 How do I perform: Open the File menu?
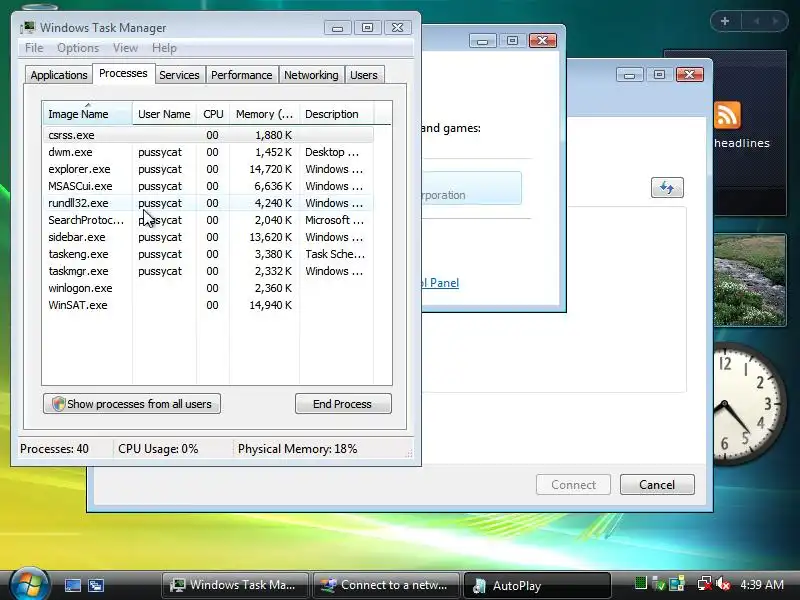pos(34,48)
